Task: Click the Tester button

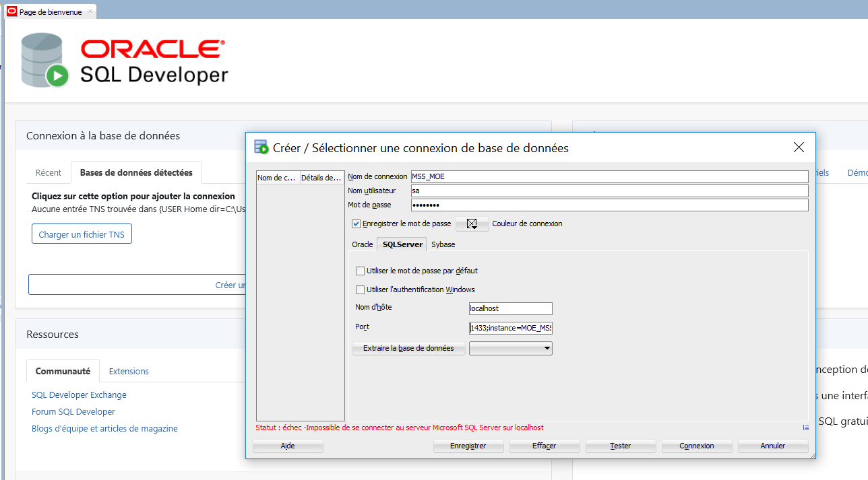Action: 621,446
